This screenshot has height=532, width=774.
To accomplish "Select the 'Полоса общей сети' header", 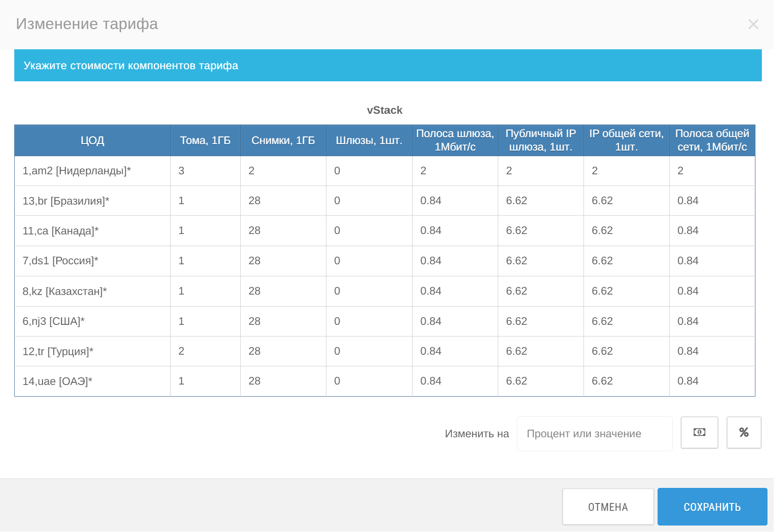I will [x=712, y=141].
